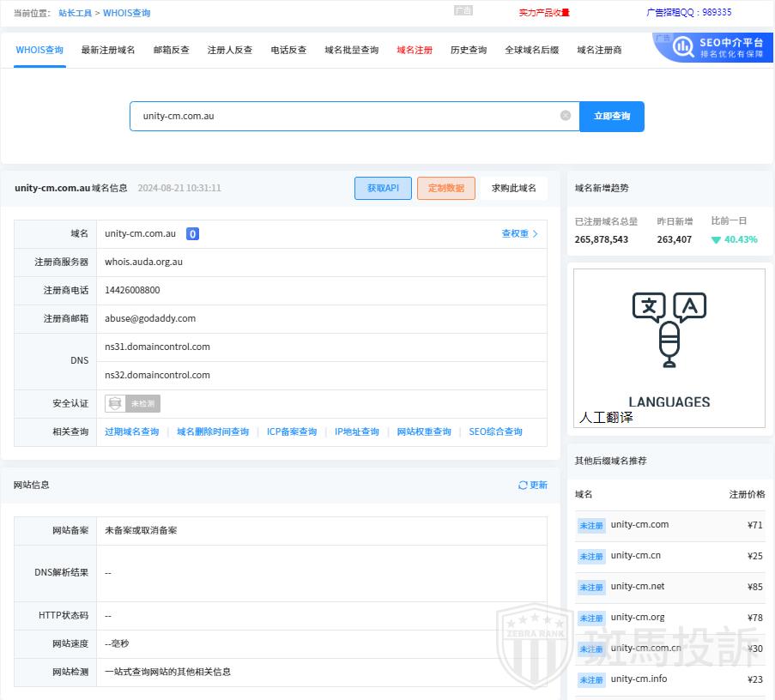The image size is (775, 700).
Task: Clear the domain search field with the X icon
Action: (565, 116)
